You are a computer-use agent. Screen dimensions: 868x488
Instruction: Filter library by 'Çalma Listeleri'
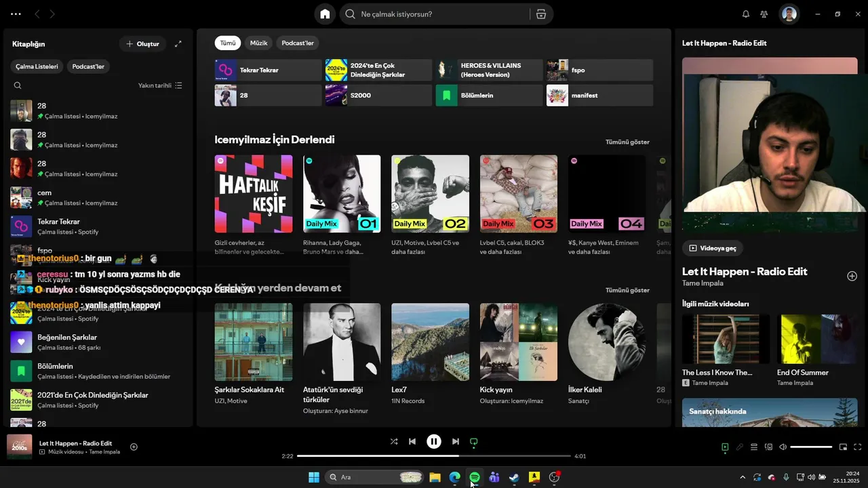click(x=37, y=66)
